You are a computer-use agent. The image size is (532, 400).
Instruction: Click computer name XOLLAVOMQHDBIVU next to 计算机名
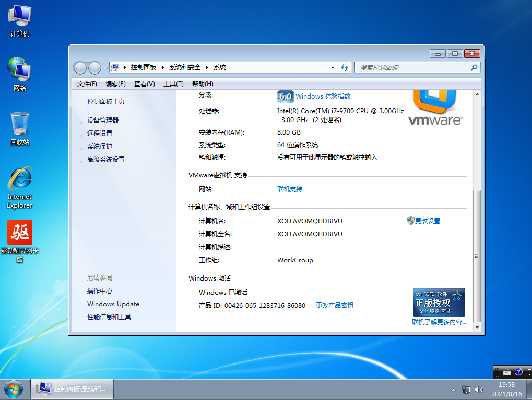tap(310, 221)
